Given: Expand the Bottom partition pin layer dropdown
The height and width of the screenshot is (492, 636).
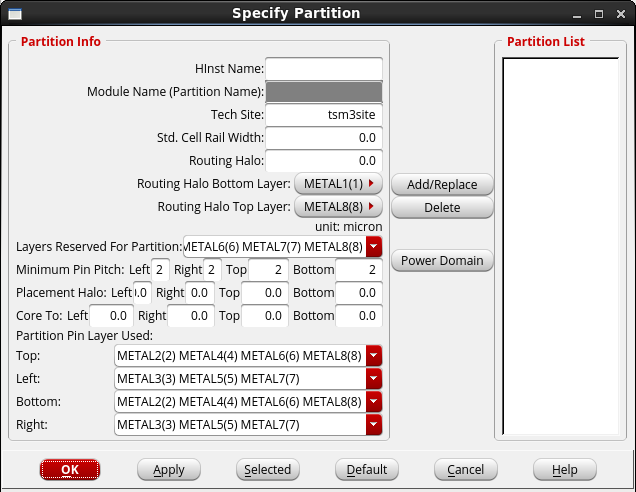Looking at the screenshot, I should [374, 402].
